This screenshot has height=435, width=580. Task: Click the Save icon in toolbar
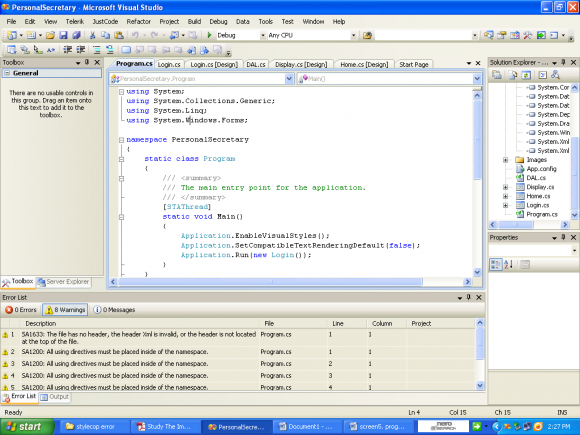pos(64,35)
